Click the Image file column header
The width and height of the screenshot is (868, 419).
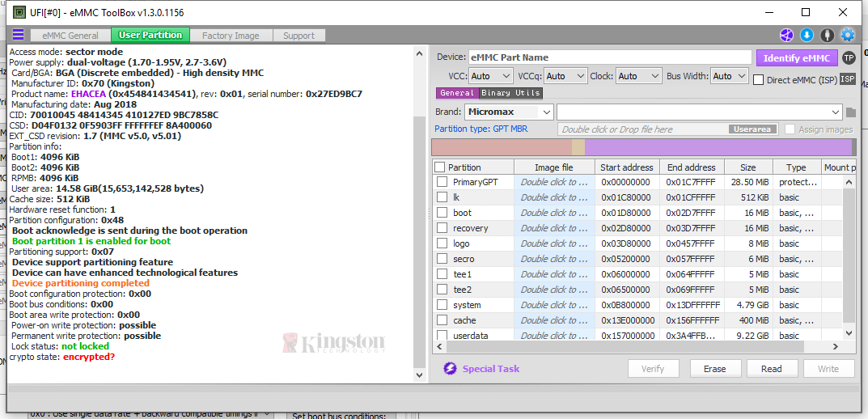[554, 167]
